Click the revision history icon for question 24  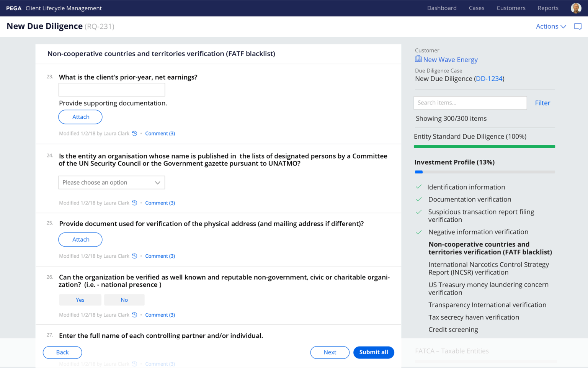134,203
